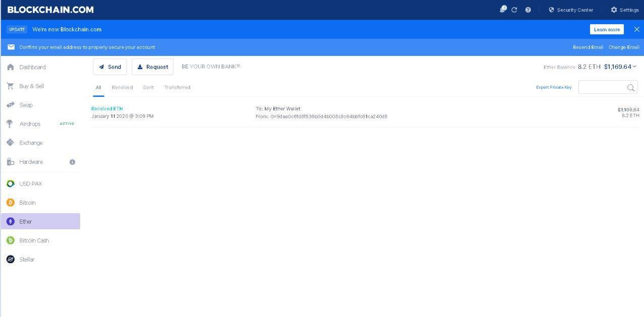
Task: Click the transaction search field
Action: pos(608,87)
